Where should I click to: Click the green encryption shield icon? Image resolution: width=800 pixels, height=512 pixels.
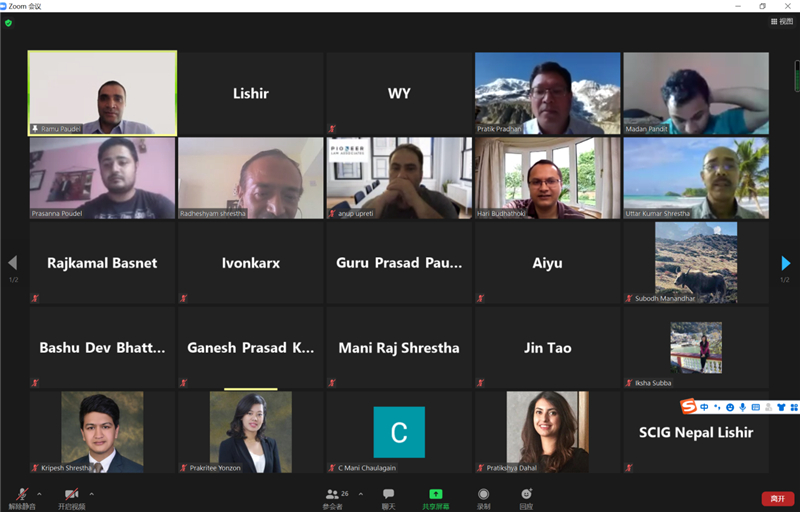coord(8,23)
